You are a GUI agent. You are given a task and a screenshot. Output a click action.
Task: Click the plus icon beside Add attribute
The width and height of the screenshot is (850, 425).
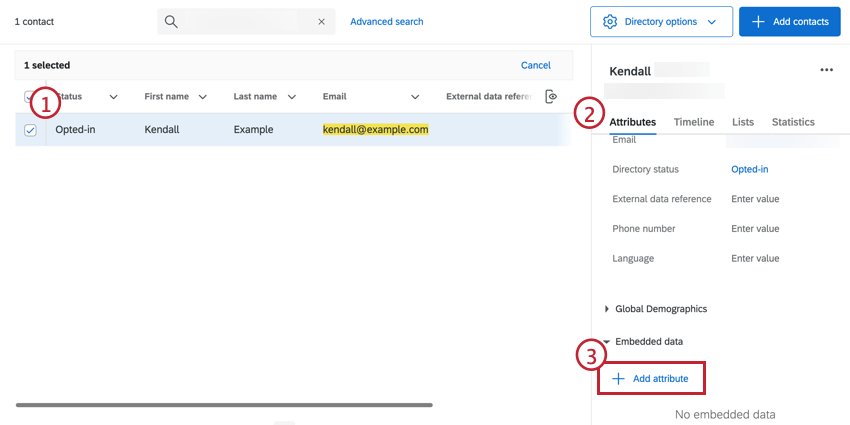[x=618, y=379]
